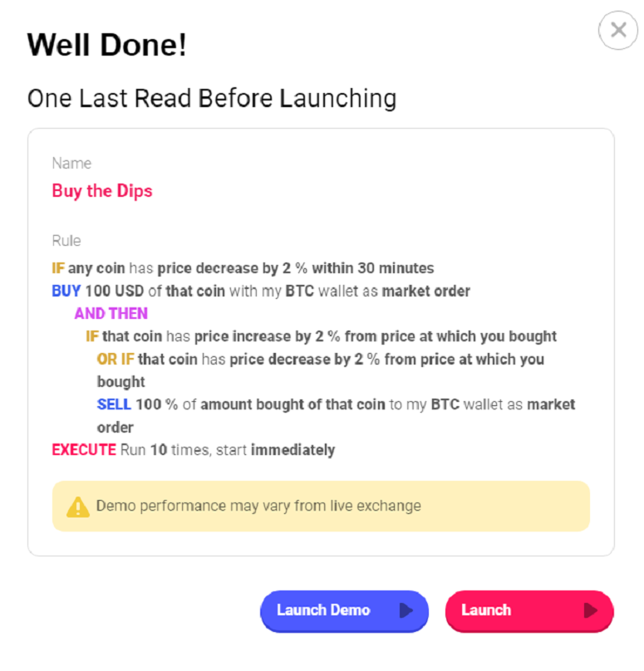This screenshot has width=644, height=671.
Task: Click the 'Name' section label
Action: 71,163
